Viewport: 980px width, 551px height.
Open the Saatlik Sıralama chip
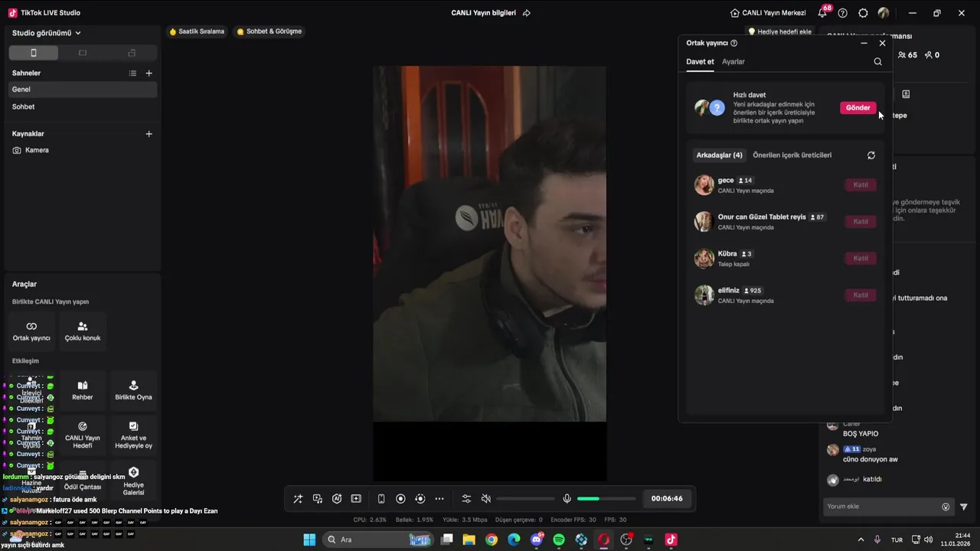coord(197,31)
